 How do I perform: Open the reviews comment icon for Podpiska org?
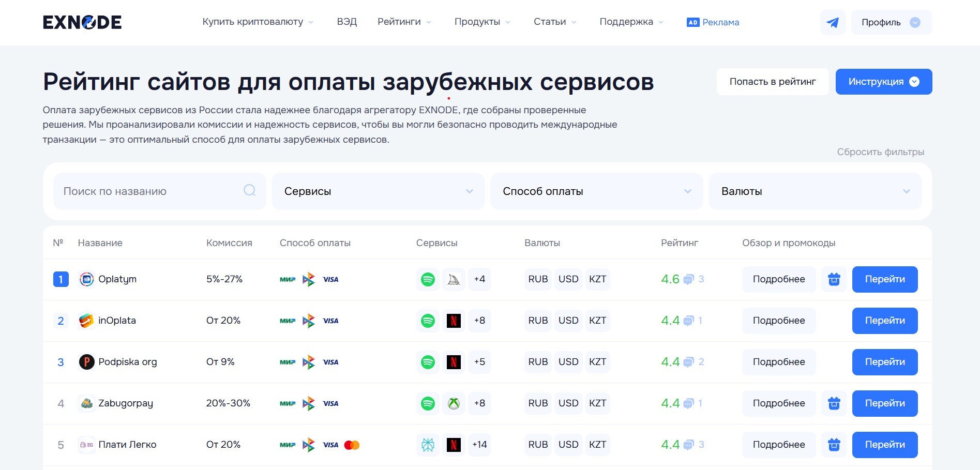coord(688,362)
